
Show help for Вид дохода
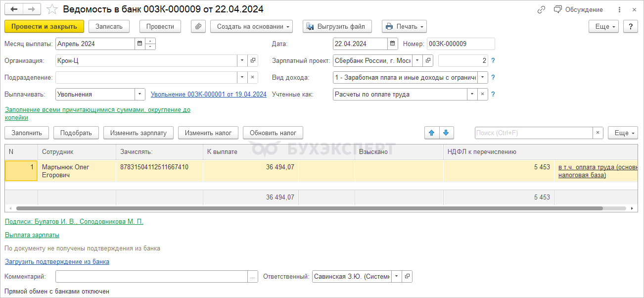(x=493, y=77)
